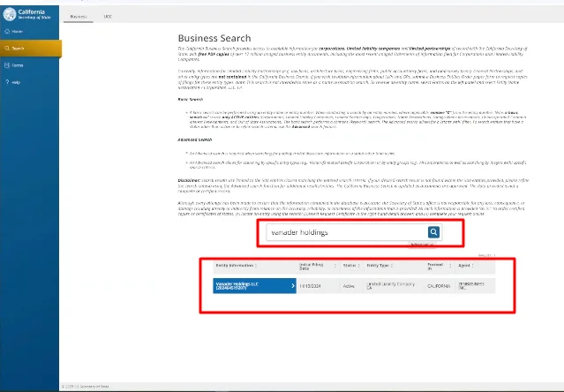Click the Results count text above the table
The height and width of the screenshot is (392, 564).
[486, 255]
